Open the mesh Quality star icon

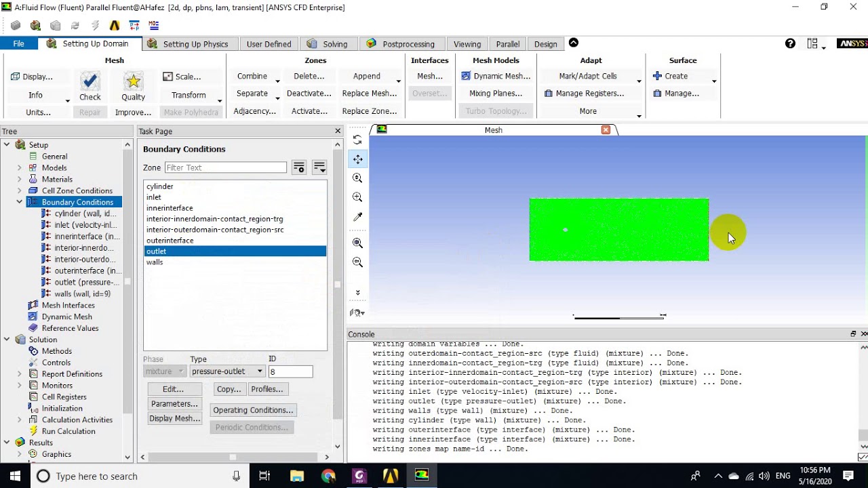(133, 82)
